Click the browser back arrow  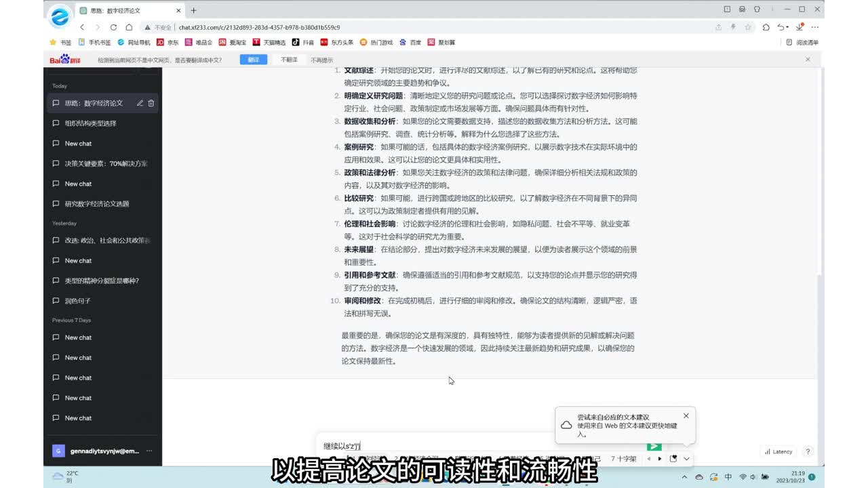click(82, 27)
